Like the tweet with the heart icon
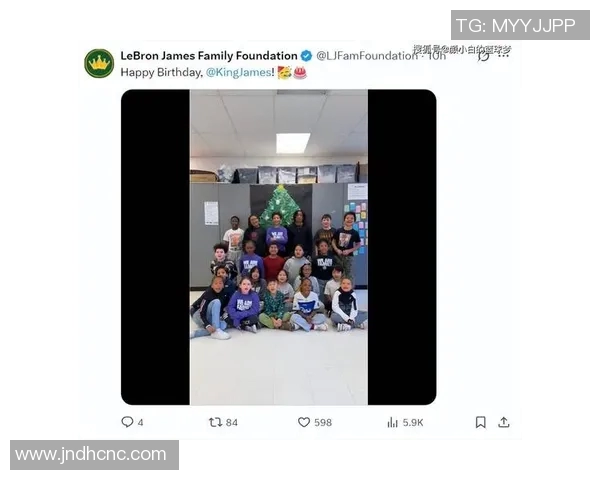The image size is (600, 480). [x=304, y=422]
